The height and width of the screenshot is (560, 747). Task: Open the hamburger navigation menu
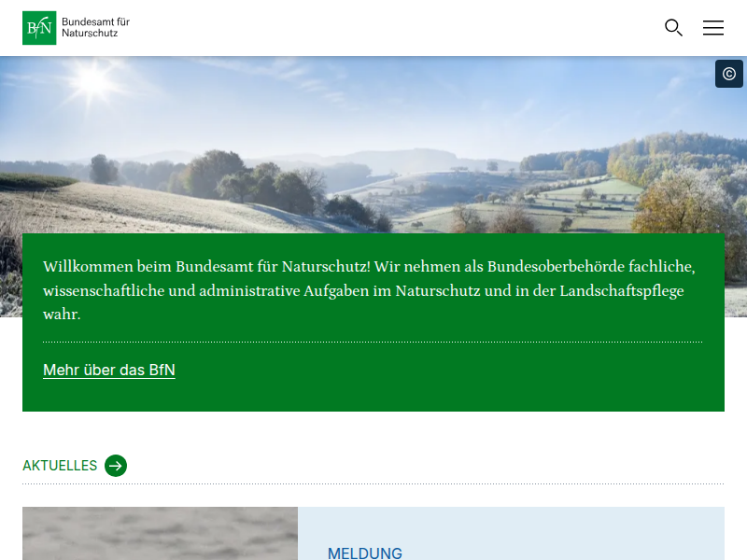click(713, 28)
